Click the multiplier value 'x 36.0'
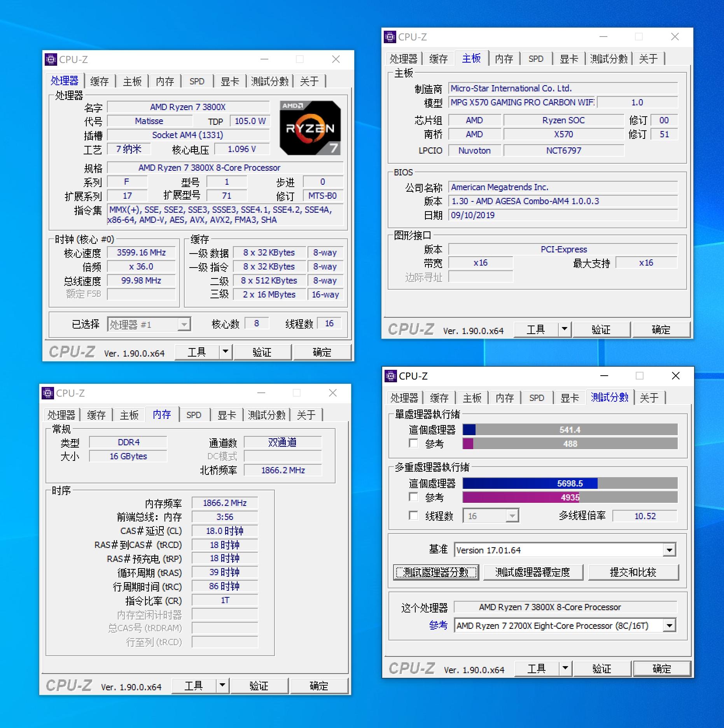Viewport: 724px width, 728px height. pyautogui.click(x=141, y=266)
